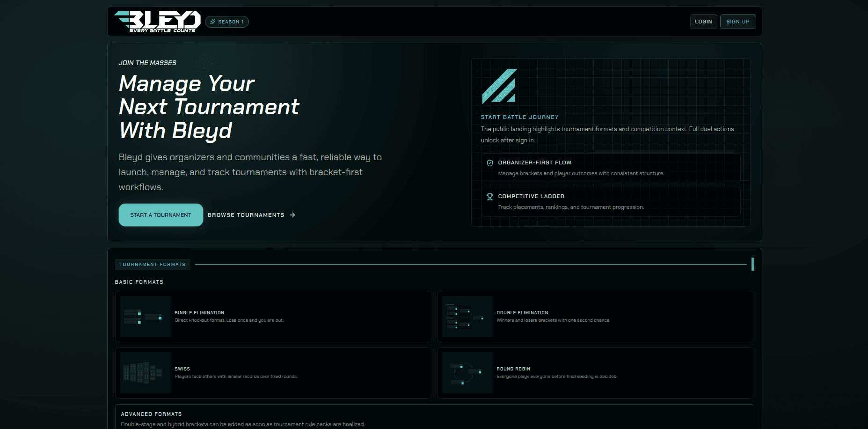Image resolution: width=868 pixels, height=429 pixels.
Task: Click the Tournament Formats section label
Action: 153,265
